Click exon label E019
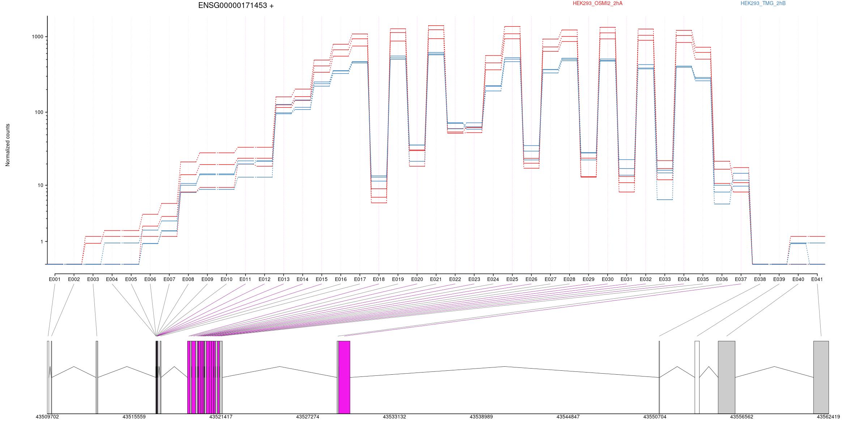The image size is (868, 434). 398,279
